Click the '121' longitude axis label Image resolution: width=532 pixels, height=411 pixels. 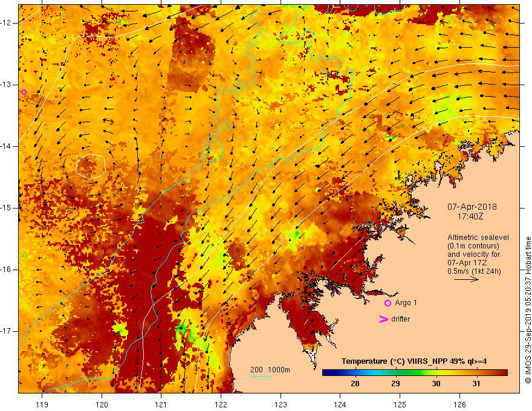tap(161, 404)
